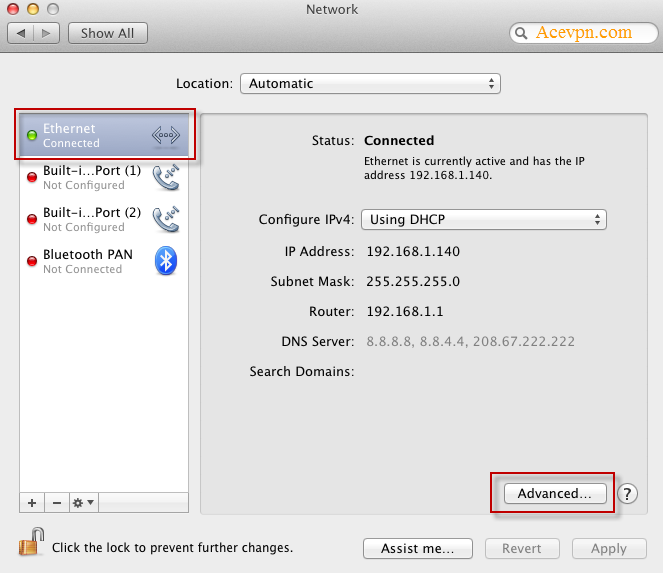Viewport: 663px width, 573px height.
Task: Click the add network service plus button
Action: pyautogui.click(x=31, y=502)
